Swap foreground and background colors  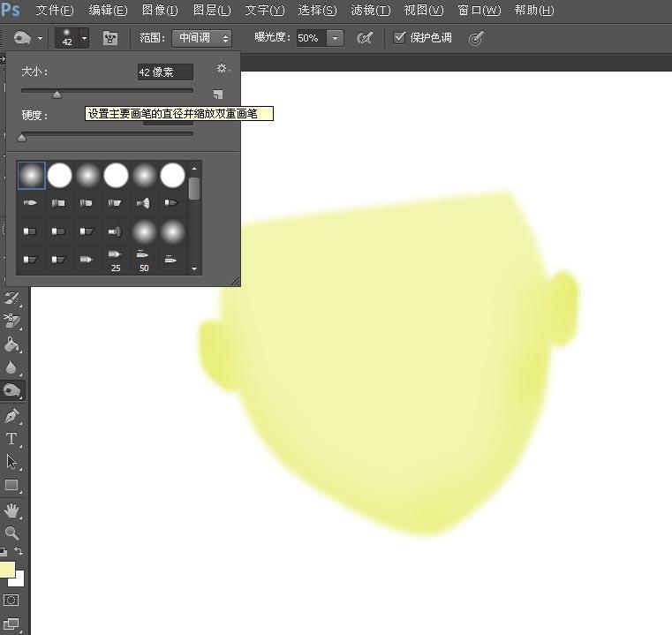(x=19, y=551)
